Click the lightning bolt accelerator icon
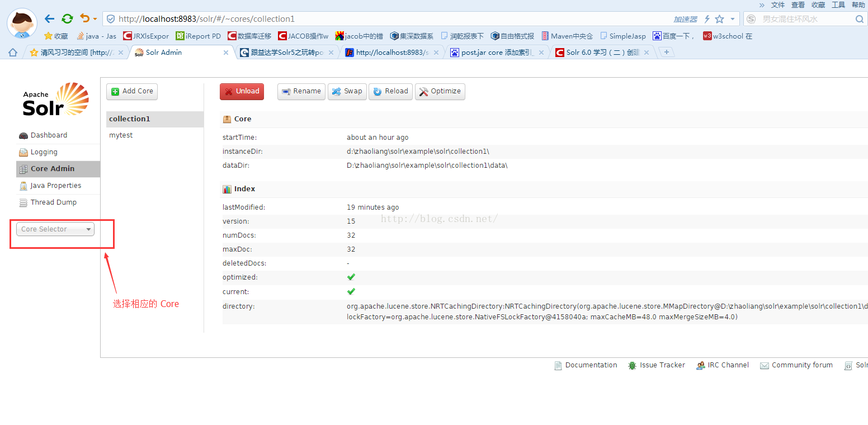 point(707,19)
